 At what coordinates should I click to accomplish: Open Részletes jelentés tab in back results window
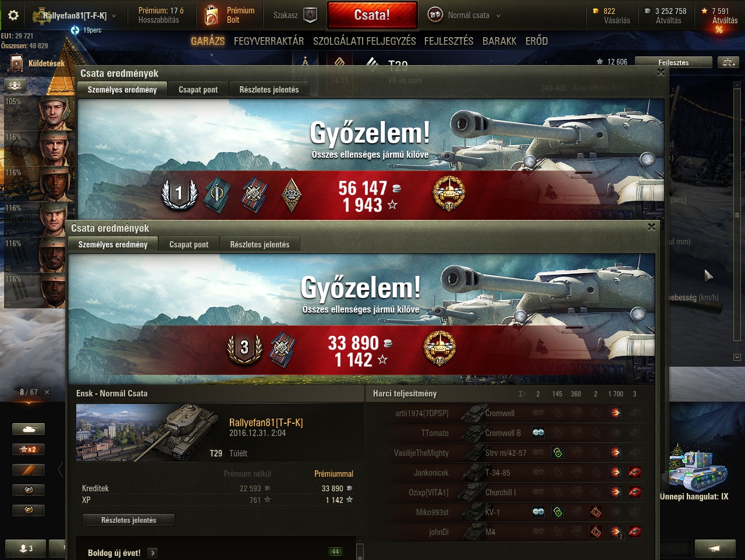269,90
